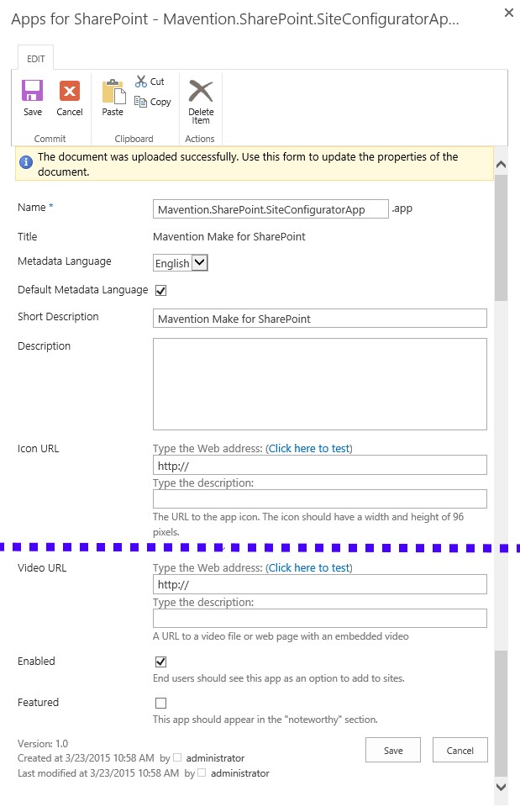Image resolution: width=520 pixels, height=812 pixels.
Task: Uncheck Default Metadata Language checkbox
Action: coord(160,291)
